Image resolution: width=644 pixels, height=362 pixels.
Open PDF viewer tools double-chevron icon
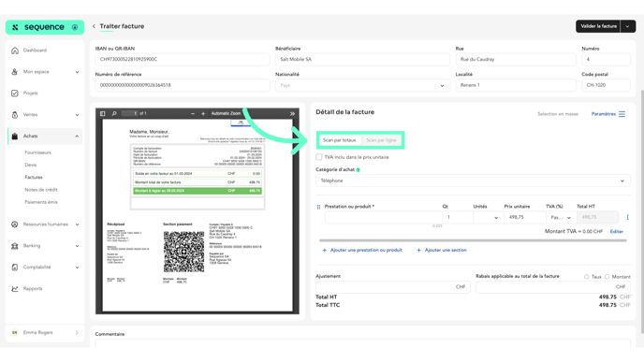coord(292,114)
